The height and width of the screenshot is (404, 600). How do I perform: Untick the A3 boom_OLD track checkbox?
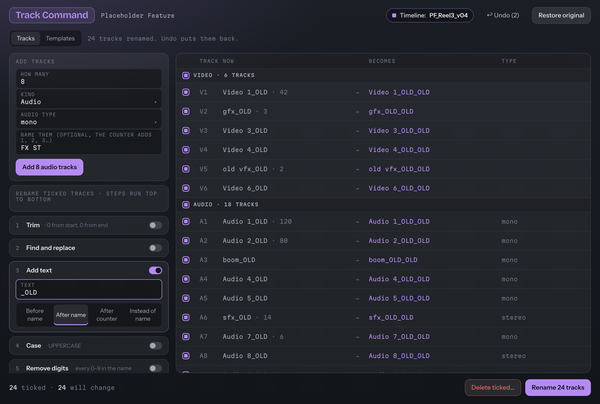[x=186, y=260]
